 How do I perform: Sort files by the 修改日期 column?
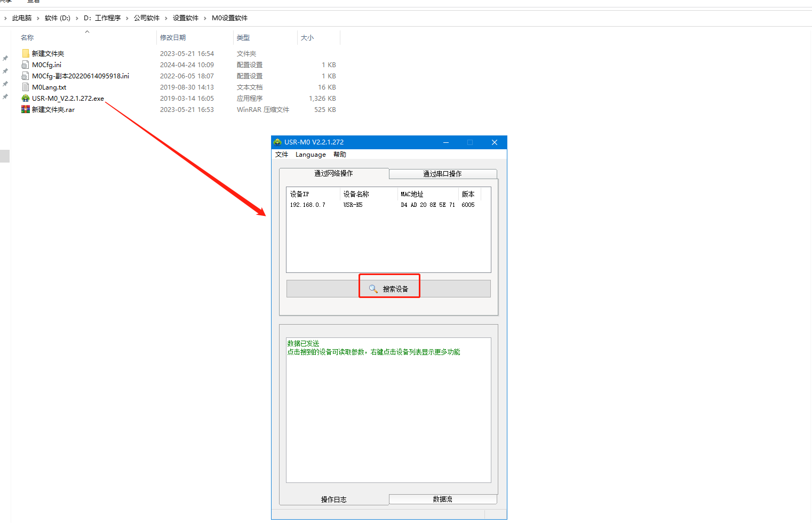[x=173, y=38]
